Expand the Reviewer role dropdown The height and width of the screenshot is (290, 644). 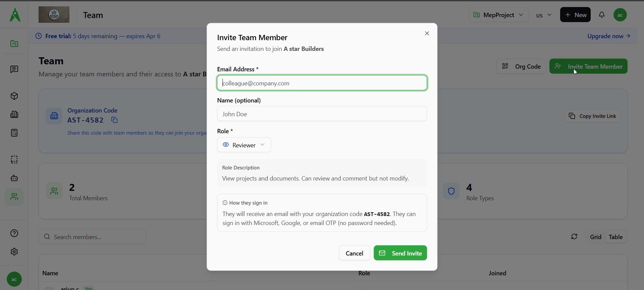tap(244, 145)
